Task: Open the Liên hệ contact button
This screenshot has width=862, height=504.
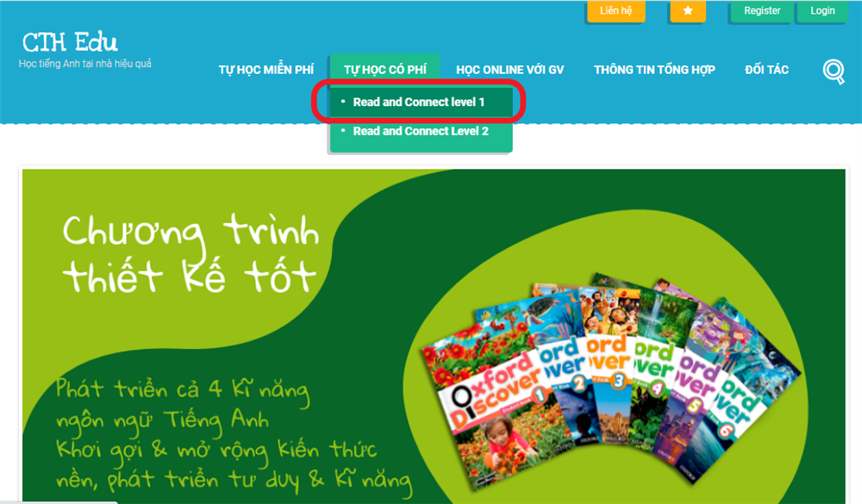Action: [615, 11]
